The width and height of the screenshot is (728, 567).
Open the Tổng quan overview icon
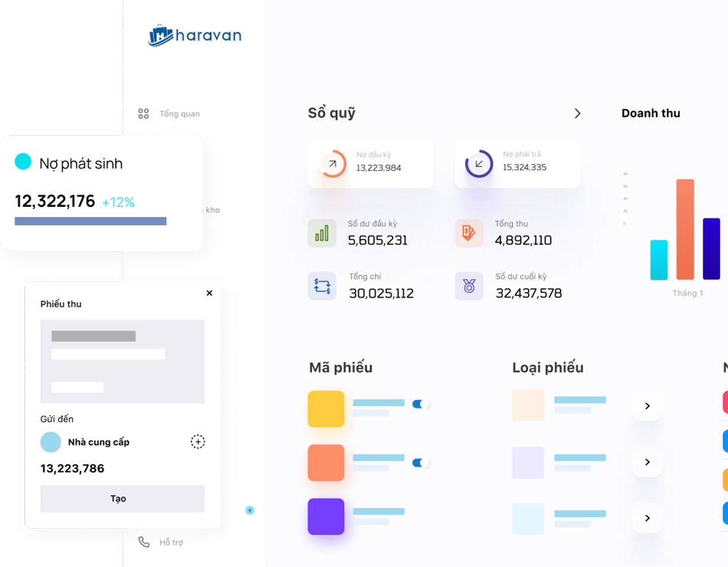(143, 113)
